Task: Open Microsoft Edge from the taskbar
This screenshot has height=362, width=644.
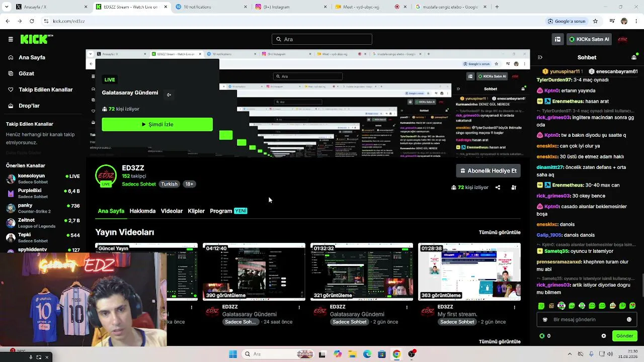Action: point(367,354)
